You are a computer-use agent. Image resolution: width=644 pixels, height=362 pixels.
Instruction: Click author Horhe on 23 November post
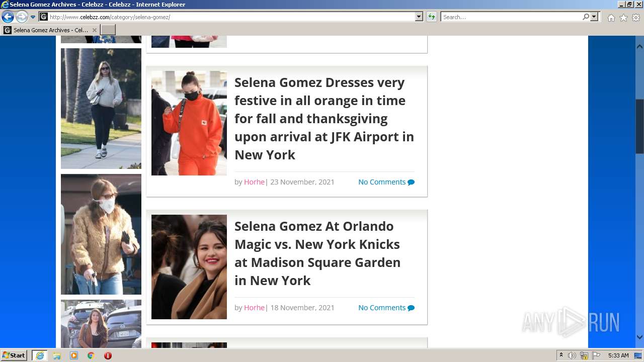pyautogui.click(x=254, y=182)
